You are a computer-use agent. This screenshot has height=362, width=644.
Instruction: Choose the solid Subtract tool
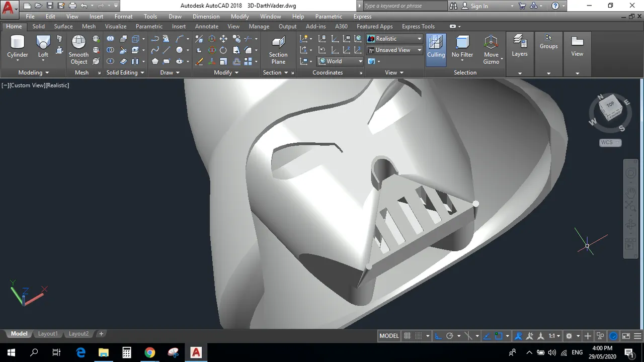click(x=110, y=50)
